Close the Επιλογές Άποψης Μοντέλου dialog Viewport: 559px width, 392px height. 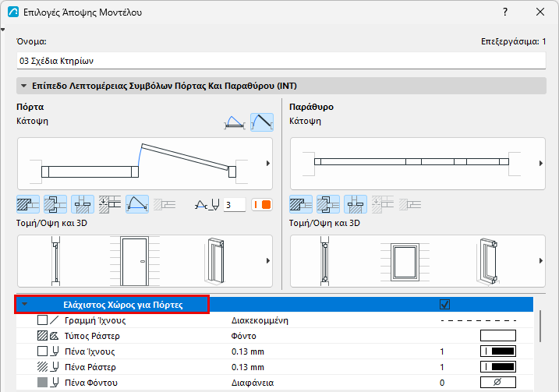540,12
